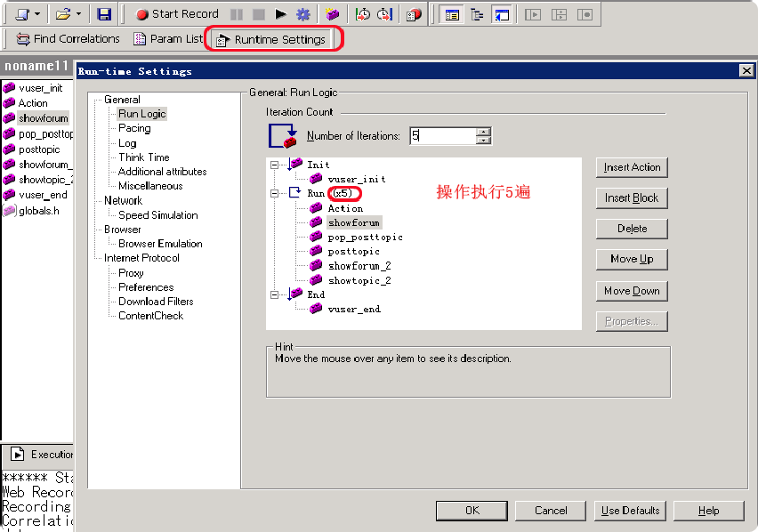
Task: Click the rendezvous red circle icon
Action: coord(414,14)
